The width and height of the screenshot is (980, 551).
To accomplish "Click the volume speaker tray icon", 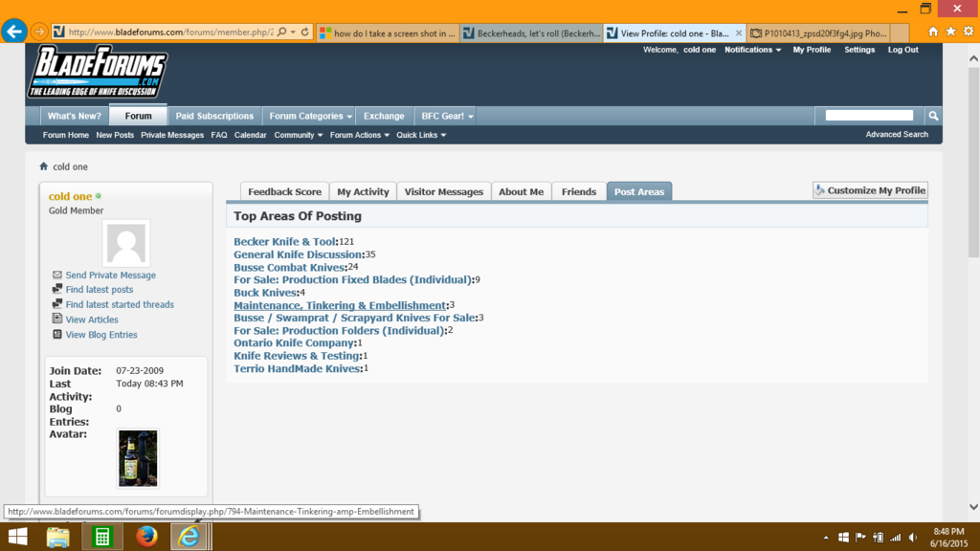I will click(913, 538).
